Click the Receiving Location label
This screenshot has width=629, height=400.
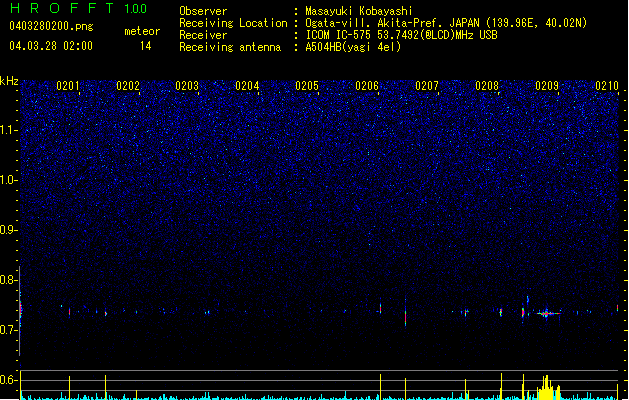233,23
